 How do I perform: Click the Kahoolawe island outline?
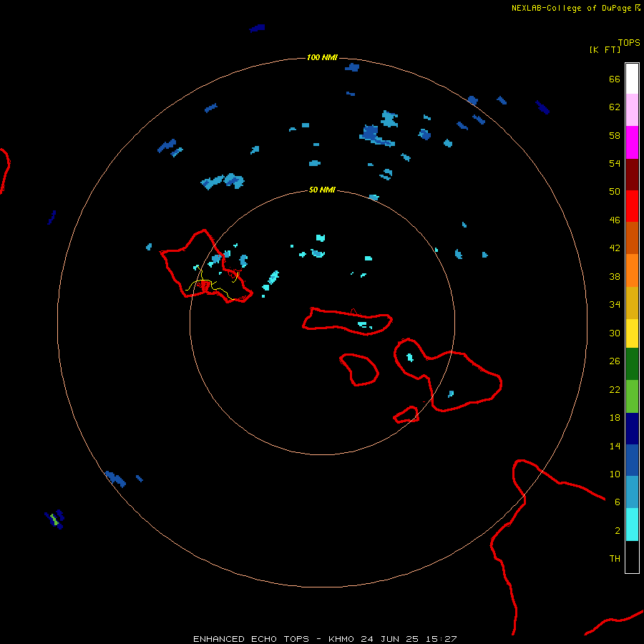[x=406, y=414]
